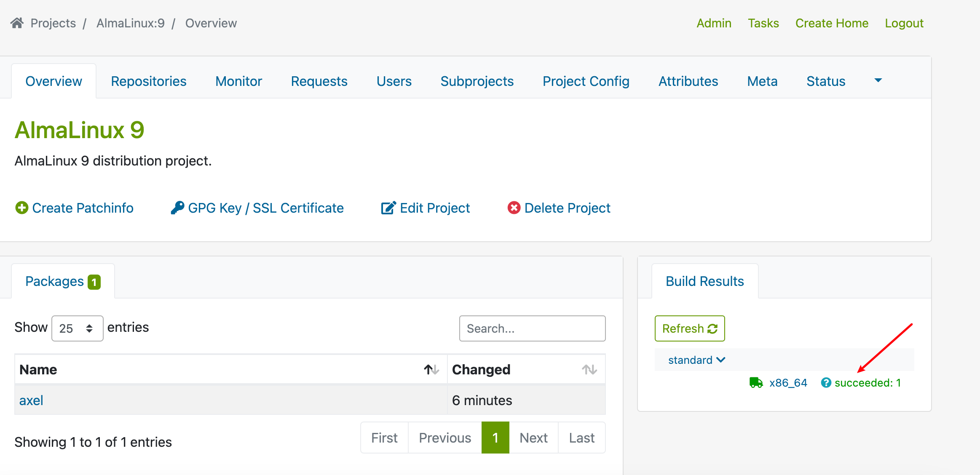Go to First pagination page
The width and height of the screenshot is (980, 475).
(x=384, y=438)
